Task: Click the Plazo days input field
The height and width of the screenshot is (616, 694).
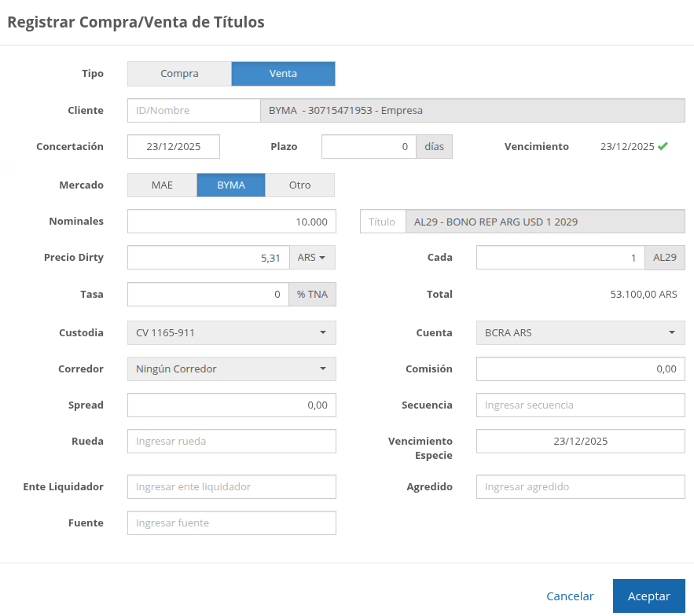Action: pyautogui.click(x=368, y=147)
